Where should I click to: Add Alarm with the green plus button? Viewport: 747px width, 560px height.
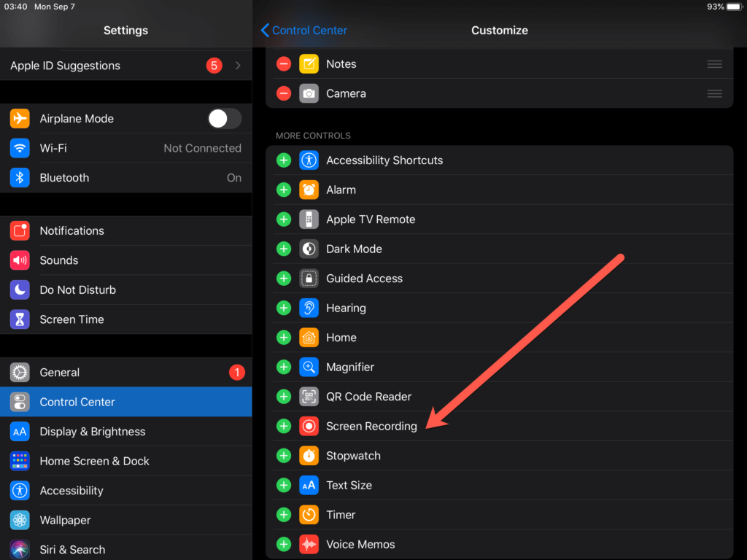(284, 190)
